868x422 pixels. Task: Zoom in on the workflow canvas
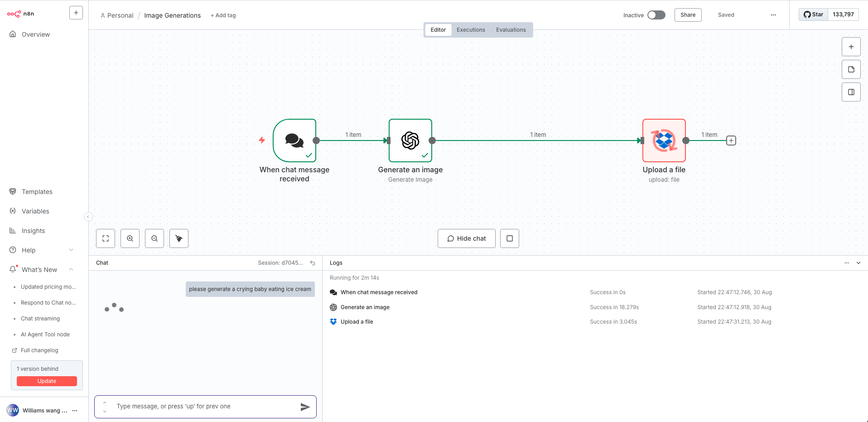click(x=130, y=238)
